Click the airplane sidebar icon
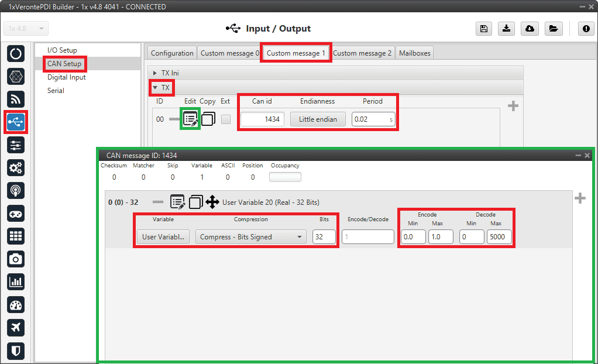 16,328
